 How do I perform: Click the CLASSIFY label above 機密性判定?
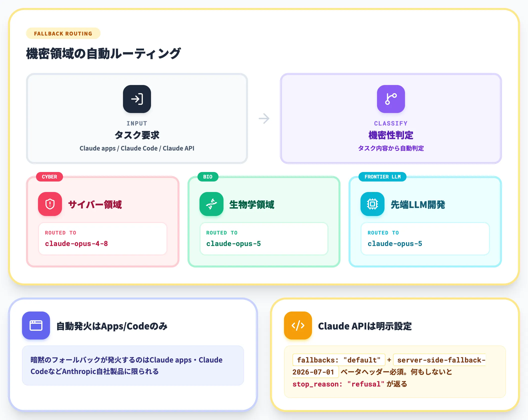(391, 123)
